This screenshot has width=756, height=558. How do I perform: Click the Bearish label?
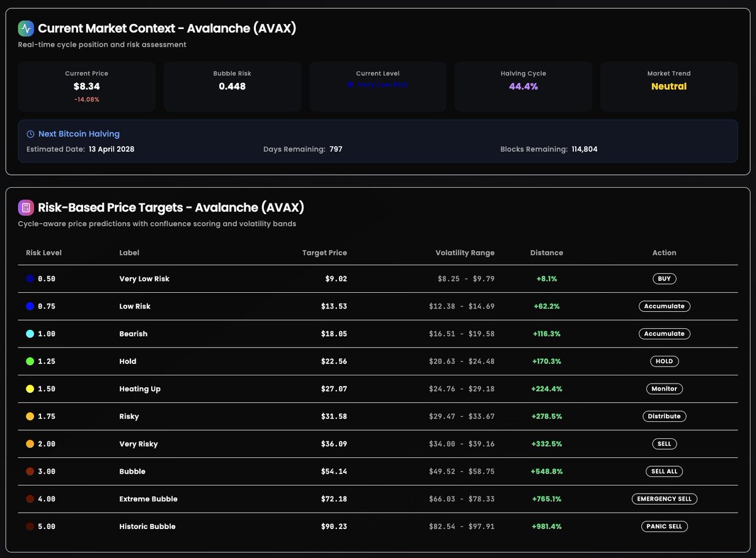(134, 334)
